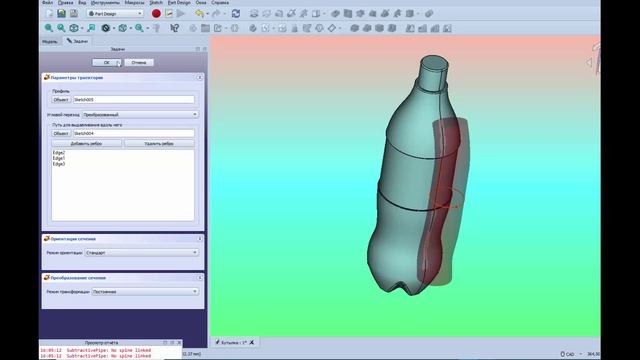The width and height of the screenshot is (640, 360).
Task: Confirm with the OK button
Action: (x=107, y=62)
